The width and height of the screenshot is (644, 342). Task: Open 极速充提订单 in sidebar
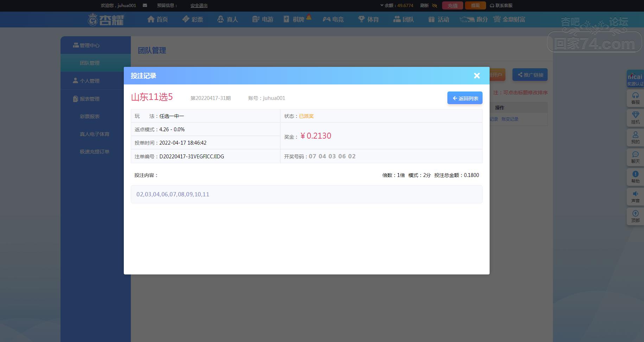click(x=95, y=152)
